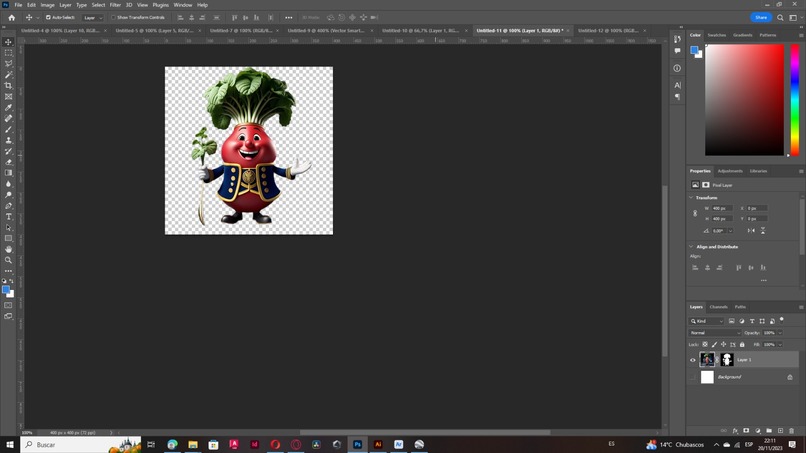Select the Magic Wand tool
This screenshot has height=453, width=806.
(8, 75)
